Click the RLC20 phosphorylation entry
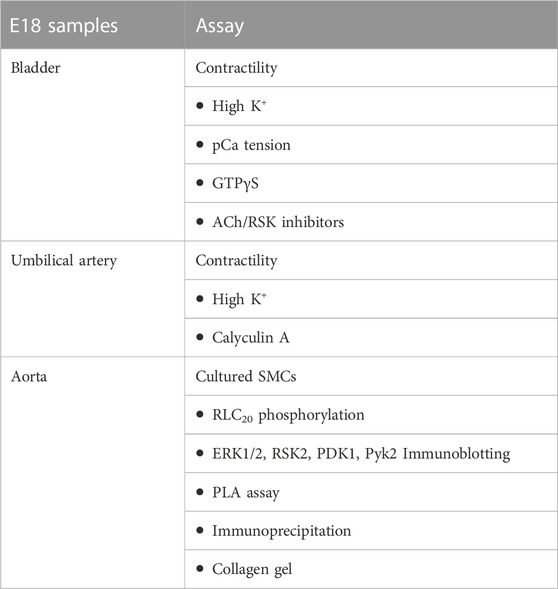The image size is (558, 589). tap(371, 415)
